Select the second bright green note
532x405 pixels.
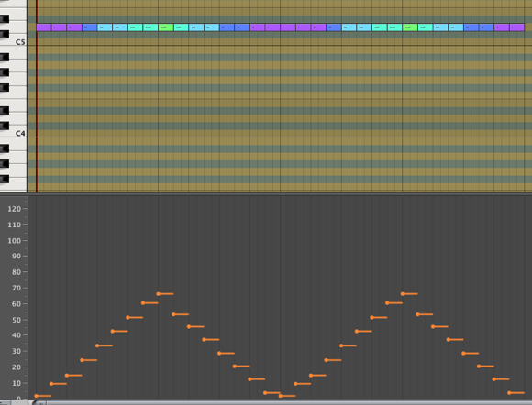(410, 27)
